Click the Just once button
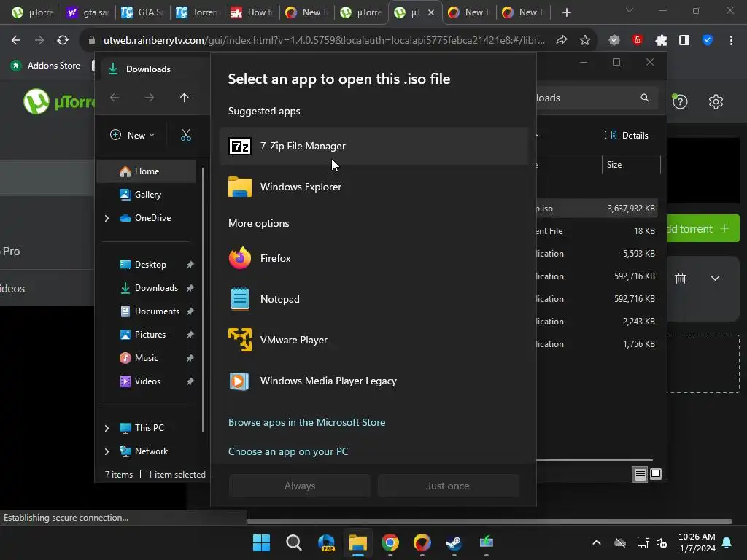The height and width of the screenshot is (560, 747). 448,486
